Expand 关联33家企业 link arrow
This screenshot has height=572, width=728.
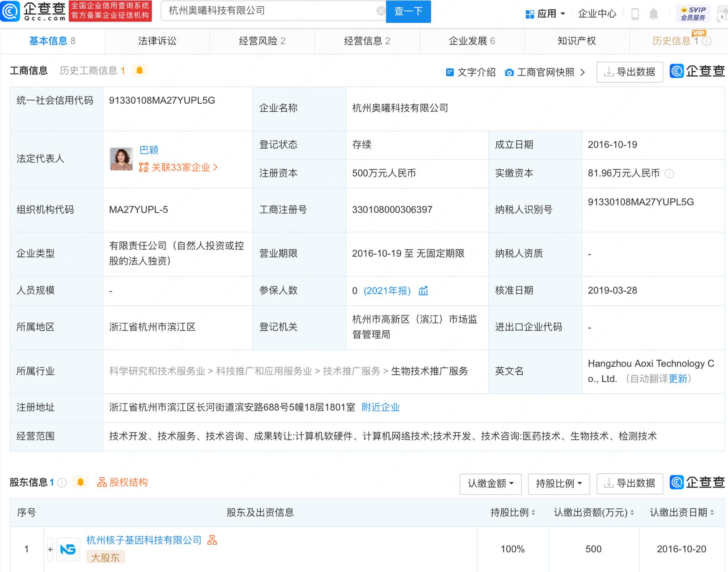click(215, 168)
